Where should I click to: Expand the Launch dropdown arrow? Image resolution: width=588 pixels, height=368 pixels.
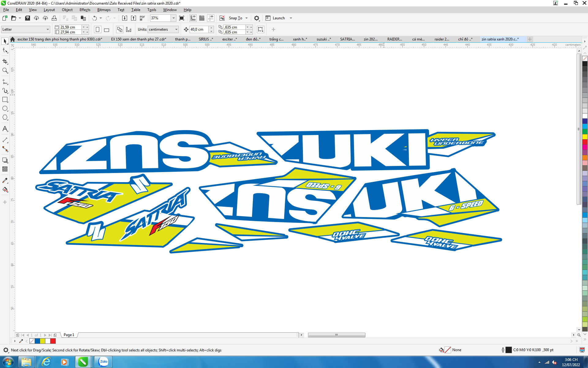pos(291,18)
